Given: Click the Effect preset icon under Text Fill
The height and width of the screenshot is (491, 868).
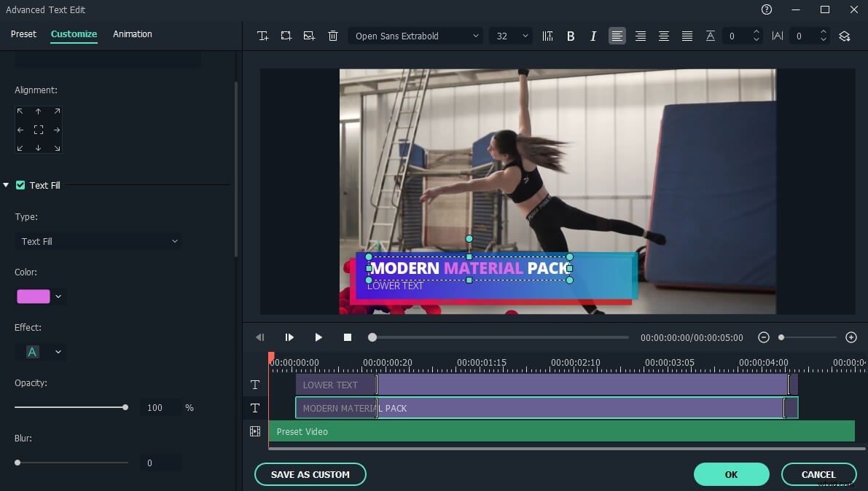Looking at the screenshot, I should pos(34,351).
